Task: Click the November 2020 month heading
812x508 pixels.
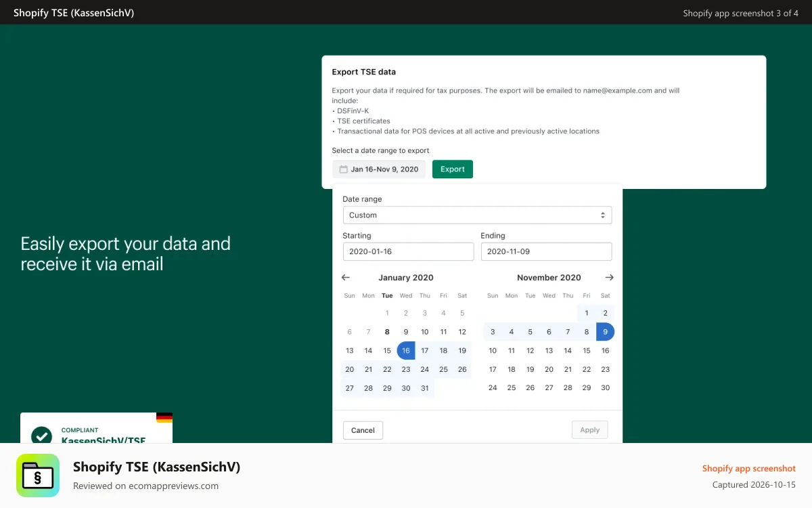Action: pos(549,278)
